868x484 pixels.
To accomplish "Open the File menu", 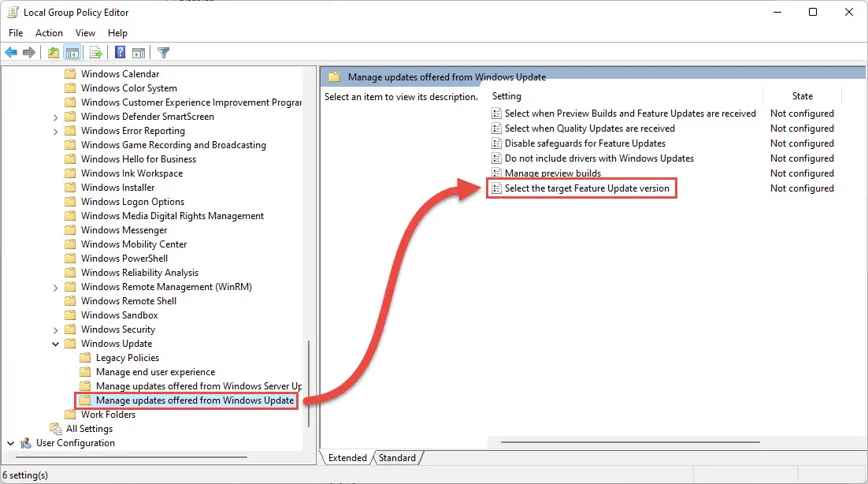I will (16, 32).
